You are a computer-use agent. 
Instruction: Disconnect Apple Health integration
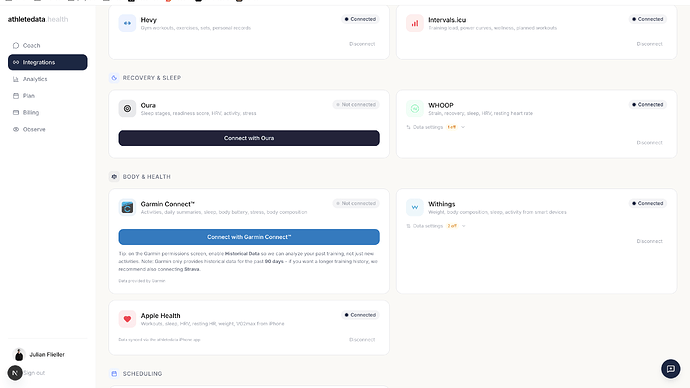362,340
